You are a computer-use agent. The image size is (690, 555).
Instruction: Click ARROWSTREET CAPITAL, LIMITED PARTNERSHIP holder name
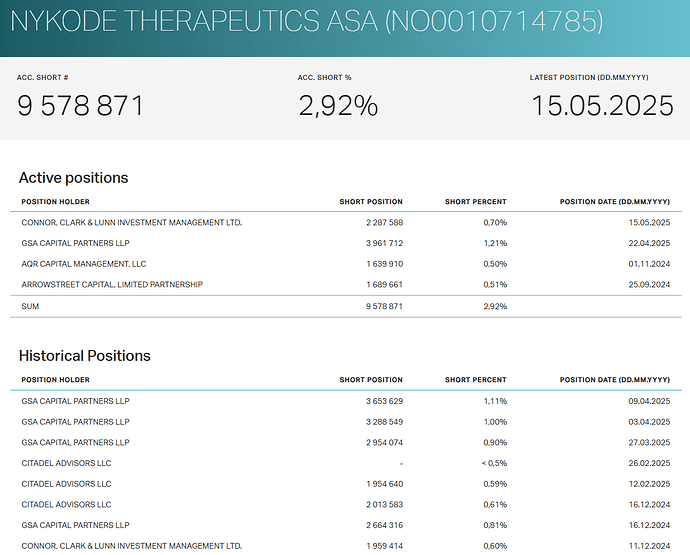click(x=112, y=285)
